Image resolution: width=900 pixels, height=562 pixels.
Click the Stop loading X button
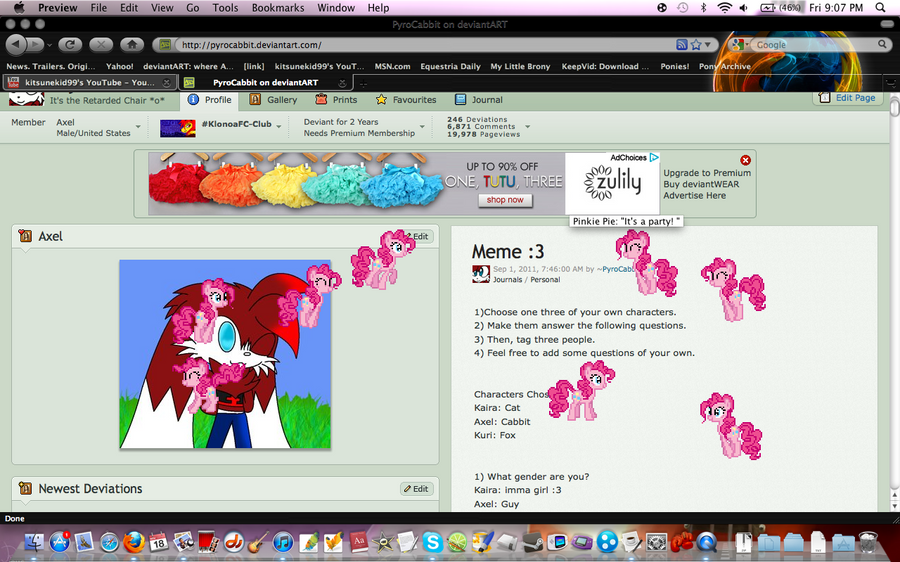tap(101, 44)
